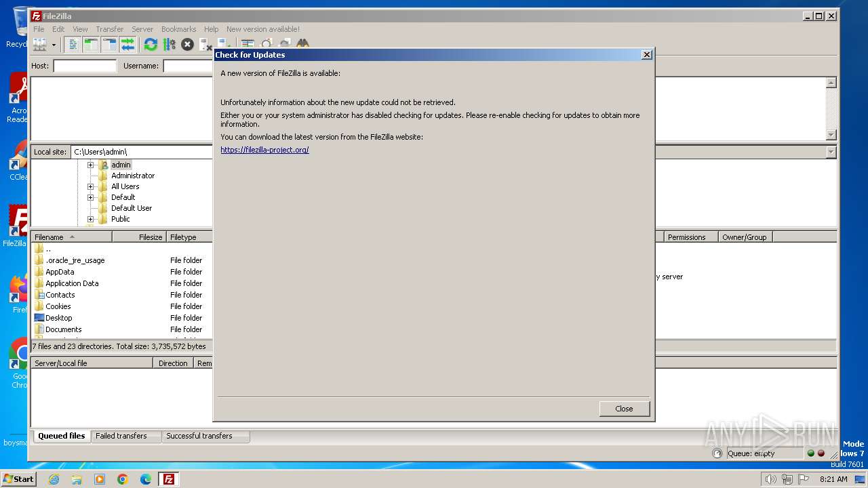This screenshot has width=868, height=488.
Task: Toggle transfer queue display
Action: 127,45
